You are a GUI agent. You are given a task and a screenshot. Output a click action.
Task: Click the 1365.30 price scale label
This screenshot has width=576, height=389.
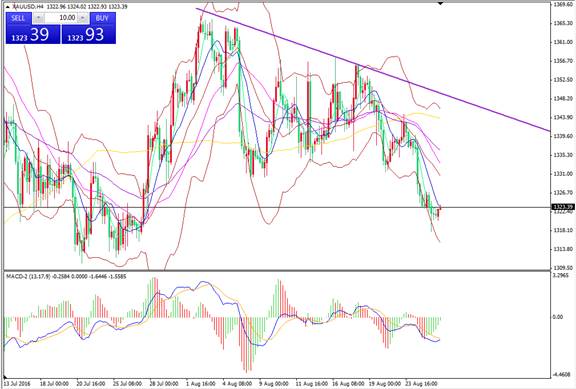[563, 23]
